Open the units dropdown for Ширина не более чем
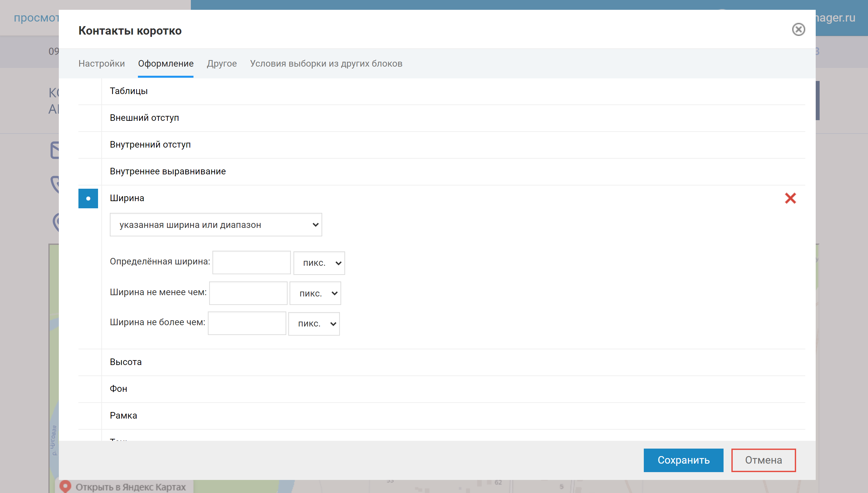This screenshot has width=868, height=493. [313, 324]
